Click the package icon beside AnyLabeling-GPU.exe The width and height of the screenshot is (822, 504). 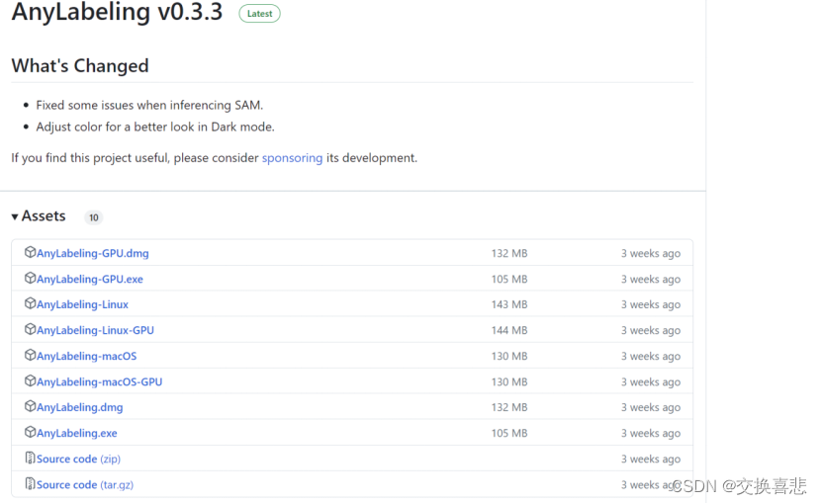pos(30,279)
